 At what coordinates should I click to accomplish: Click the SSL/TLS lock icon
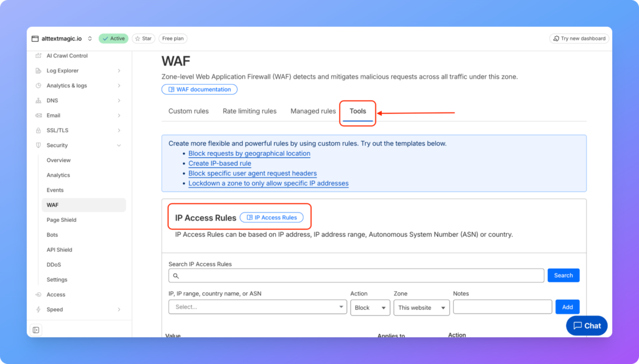click(39, 131)
